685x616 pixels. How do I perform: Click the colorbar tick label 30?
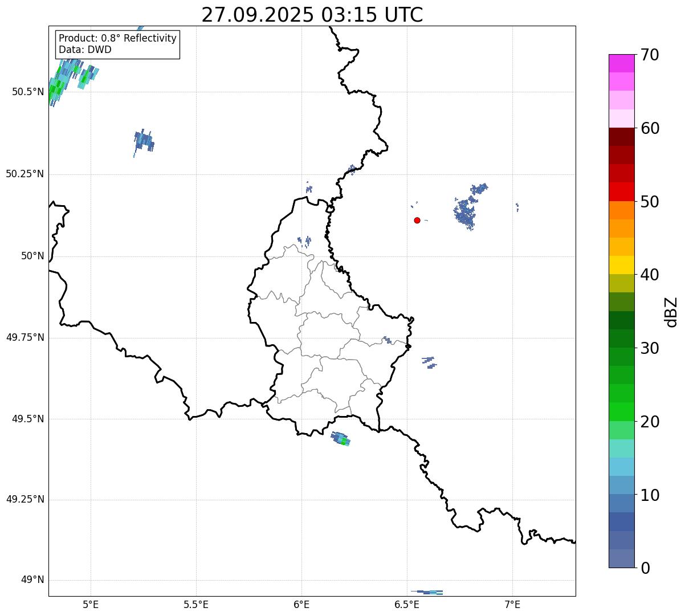(650, 348)
